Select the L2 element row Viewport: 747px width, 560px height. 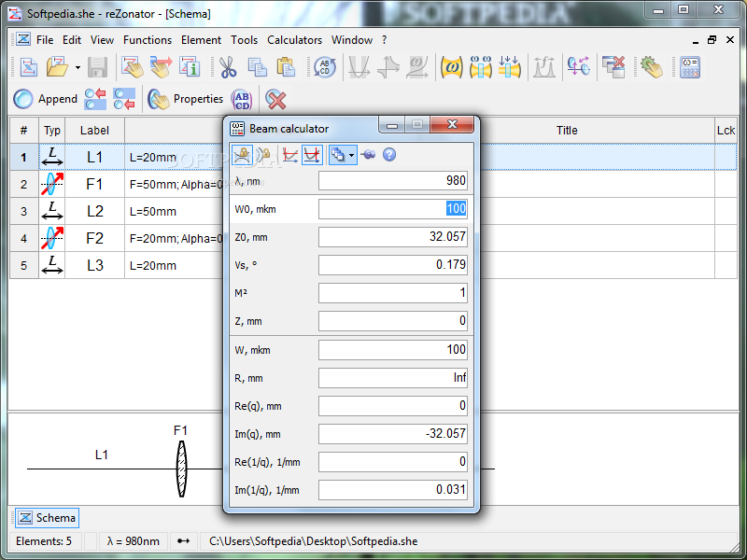click(117, 212)
